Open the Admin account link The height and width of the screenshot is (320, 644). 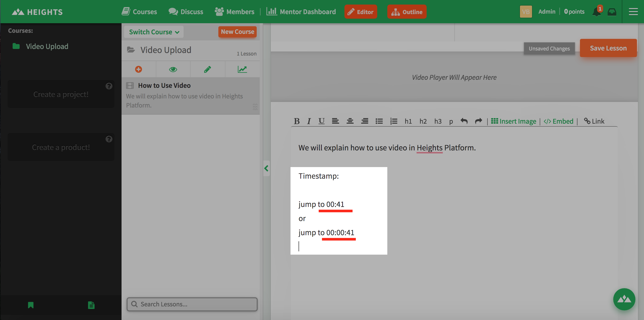[547, 12]
